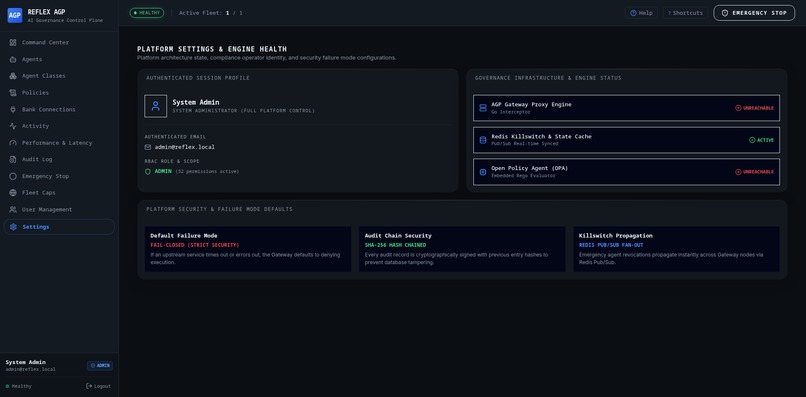Click the Agents sidebar icon

(x=13, y=59)
